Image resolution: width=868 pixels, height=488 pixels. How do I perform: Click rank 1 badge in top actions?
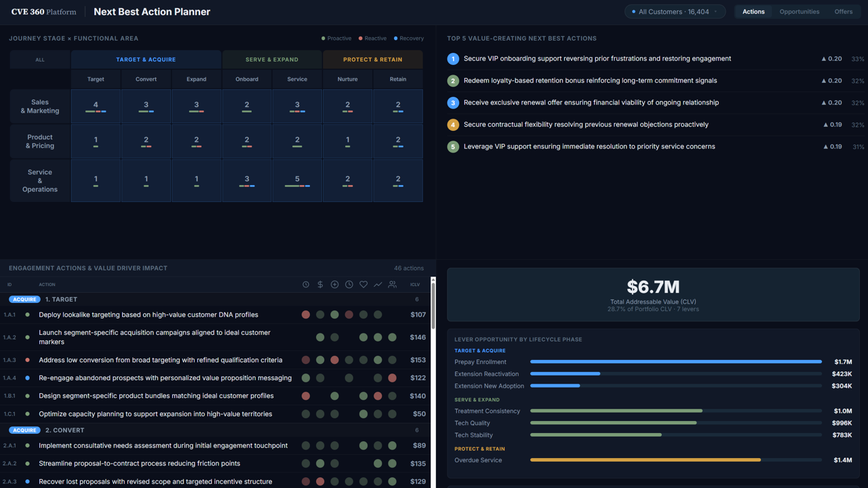coord(453,59)
